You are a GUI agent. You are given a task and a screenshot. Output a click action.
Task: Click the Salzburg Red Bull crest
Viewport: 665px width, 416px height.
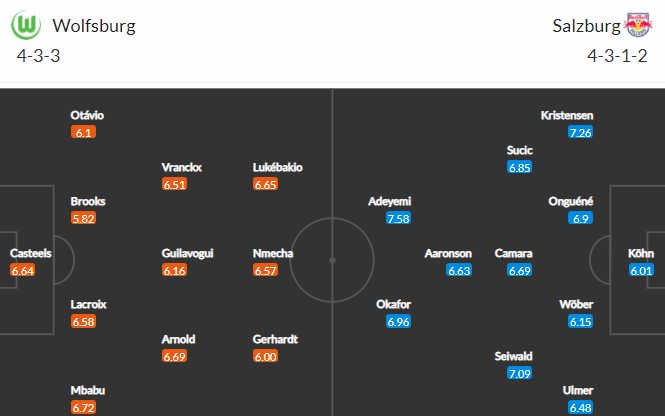coord(638,25)
